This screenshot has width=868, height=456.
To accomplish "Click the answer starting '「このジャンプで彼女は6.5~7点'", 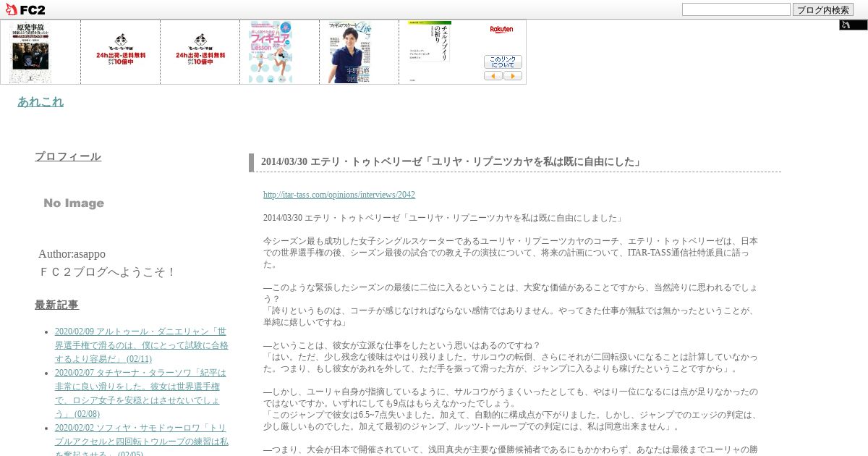I will [510, 421].
